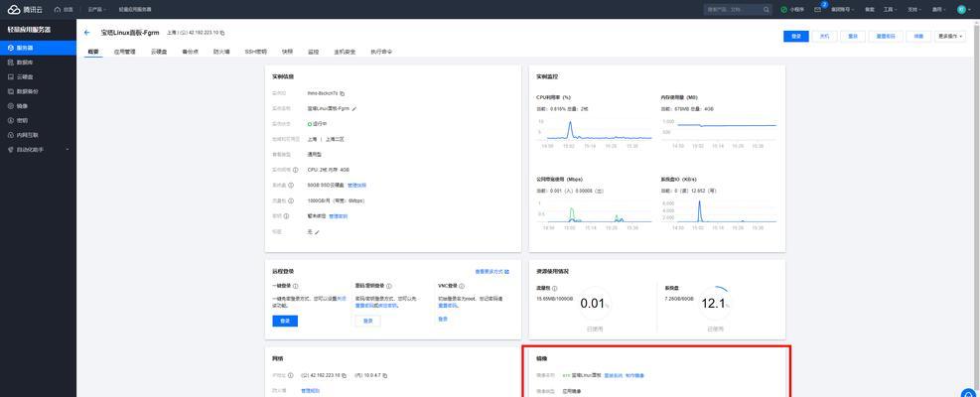Click the blue 登录 button in header
The width and height of the screenshot is (980, 397).
[x=795, y=37]
